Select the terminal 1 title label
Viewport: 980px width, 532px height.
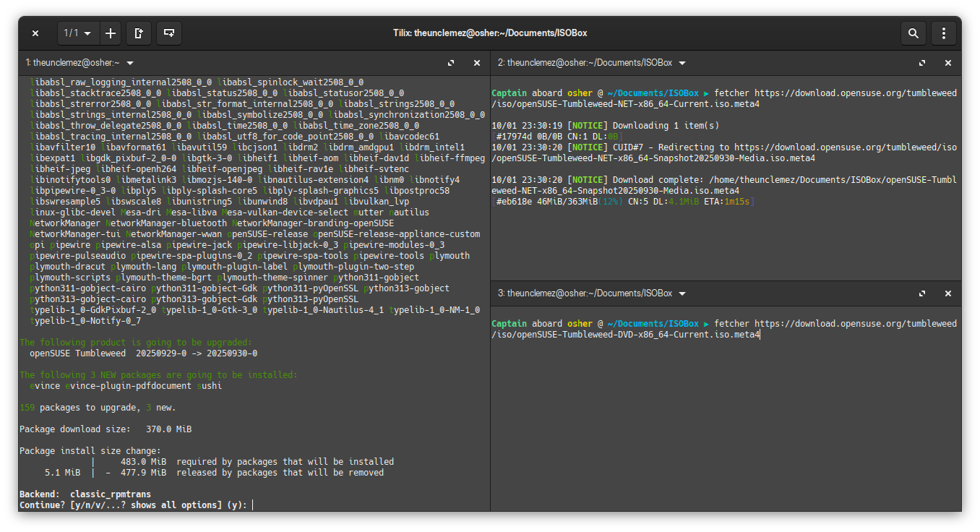coord(72,63)
